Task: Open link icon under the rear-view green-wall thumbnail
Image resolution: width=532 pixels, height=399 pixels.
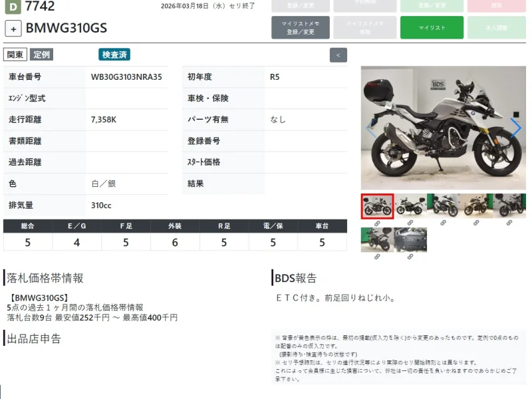Action: [377, 257]
